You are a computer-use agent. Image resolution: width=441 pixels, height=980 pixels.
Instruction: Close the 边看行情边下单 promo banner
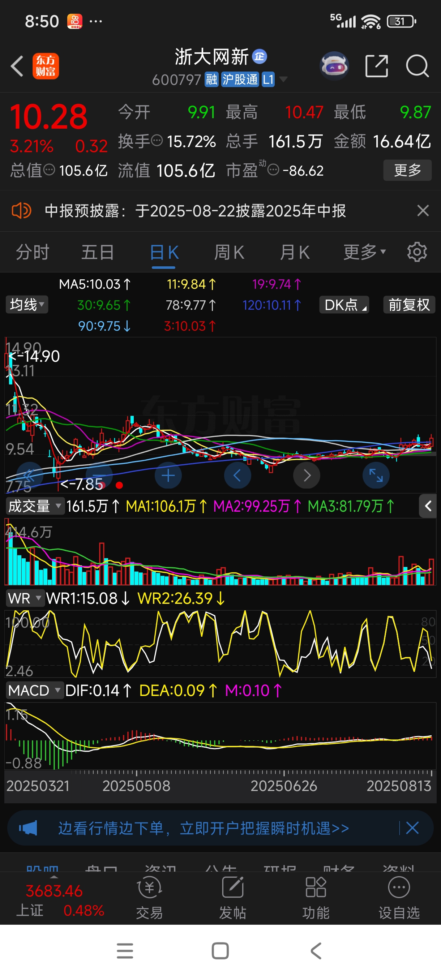[412, 828]
